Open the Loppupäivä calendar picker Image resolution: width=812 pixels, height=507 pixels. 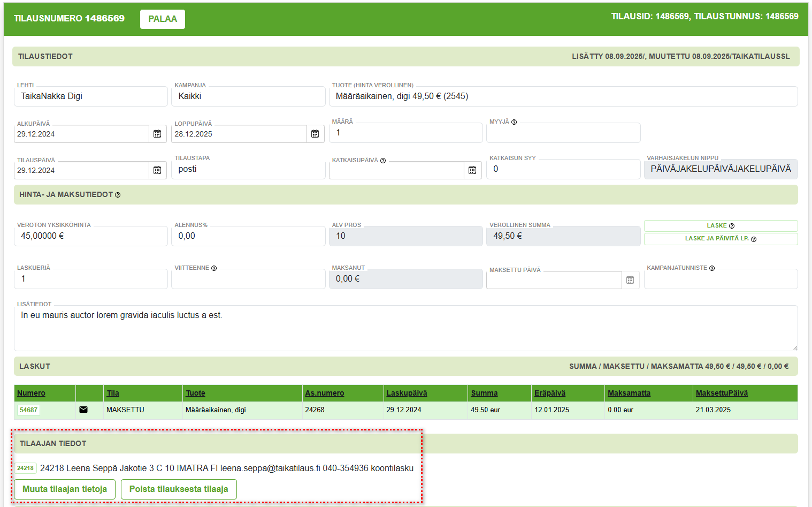(x=315, y=134)
